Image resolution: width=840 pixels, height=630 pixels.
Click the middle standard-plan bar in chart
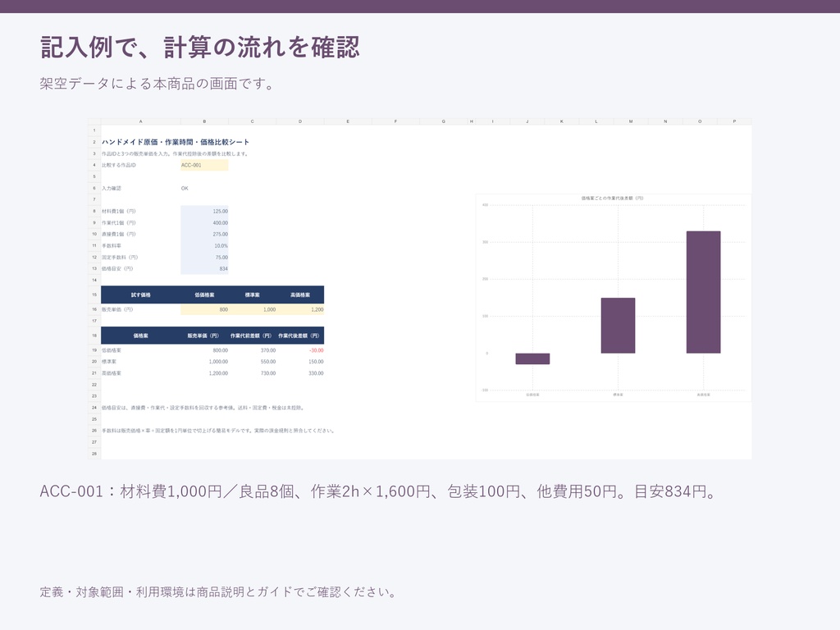[x=618, y=326]
